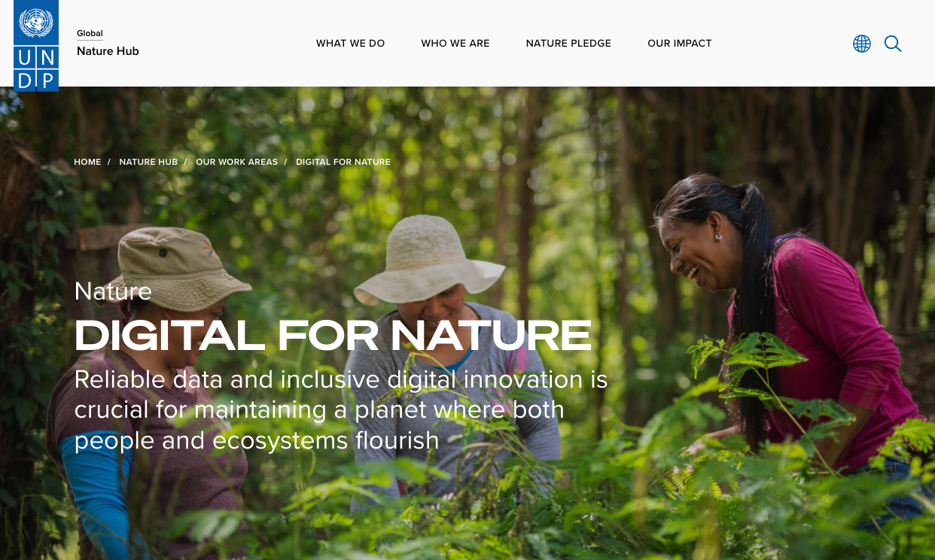The width and height of the screenshot is (935, 560).
Task: Expand the WHO WE ARE menu
Action: pos(455,44)
